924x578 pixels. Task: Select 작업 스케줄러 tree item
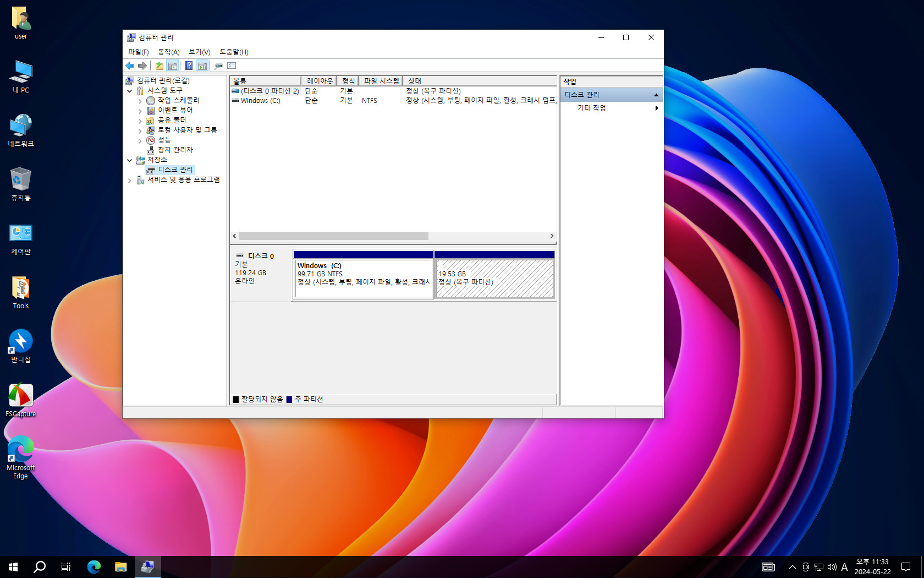click(178, 100)
